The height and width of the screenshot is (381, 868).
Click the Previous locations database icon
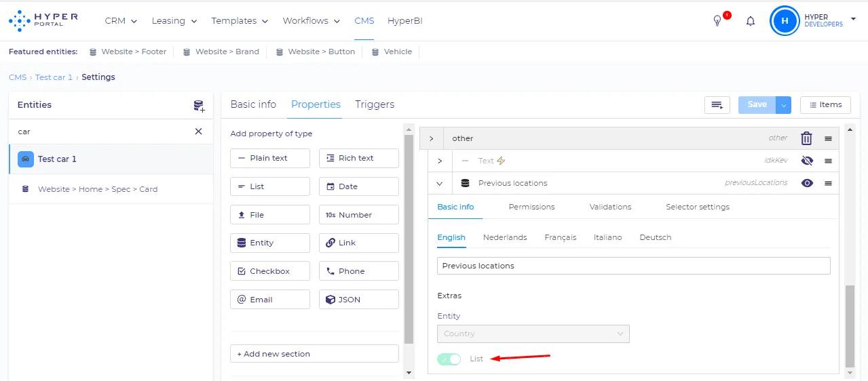[x=465, y=183]
